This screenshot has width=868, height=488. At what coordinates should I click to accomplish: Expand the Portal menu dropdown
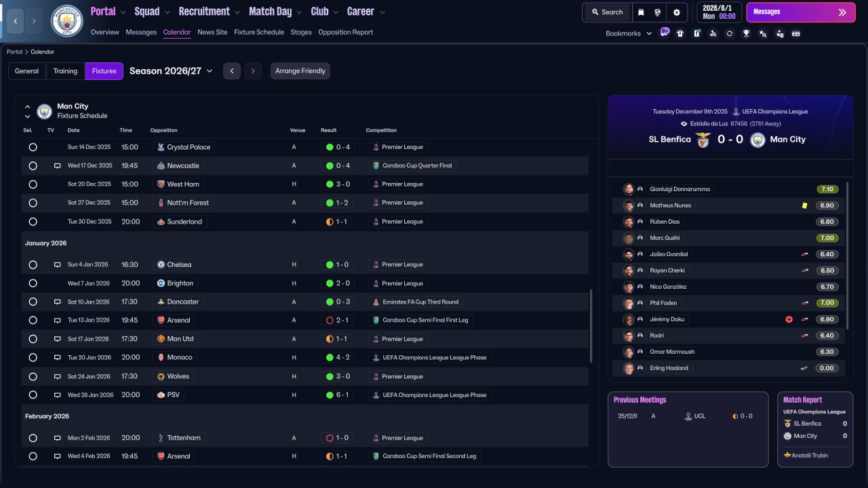(x=123, y=12)
